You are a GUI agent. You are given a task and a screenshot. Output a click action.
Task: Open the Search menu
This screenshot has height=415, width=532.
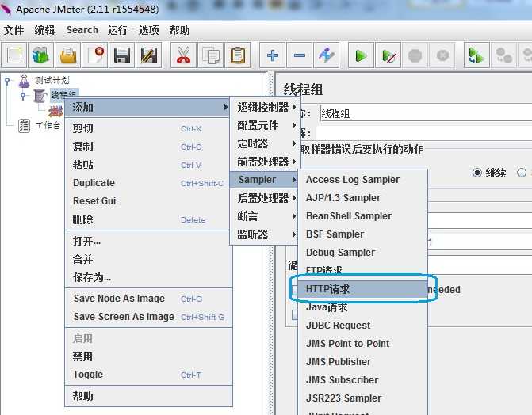pyautogui.click(x=82, y=30)
